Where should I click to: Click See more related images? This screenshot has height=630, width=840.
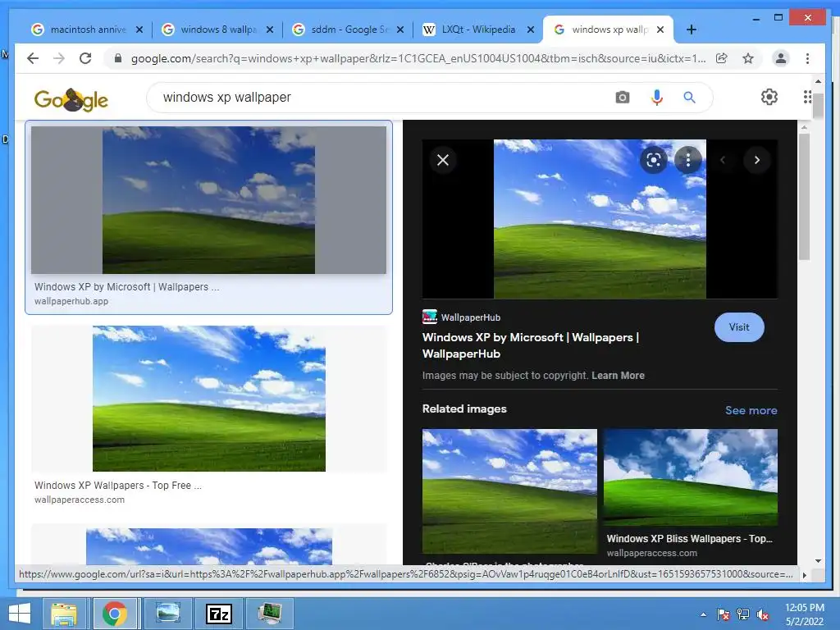pyautogui.click(x=751, y=410)
